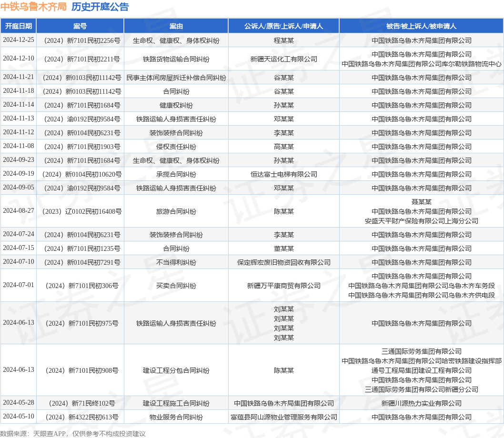Image resolution: width=504 pixels, height=438 pixels.
Task: Click defendant 聂某某
Action: click(x=422, y=202)
